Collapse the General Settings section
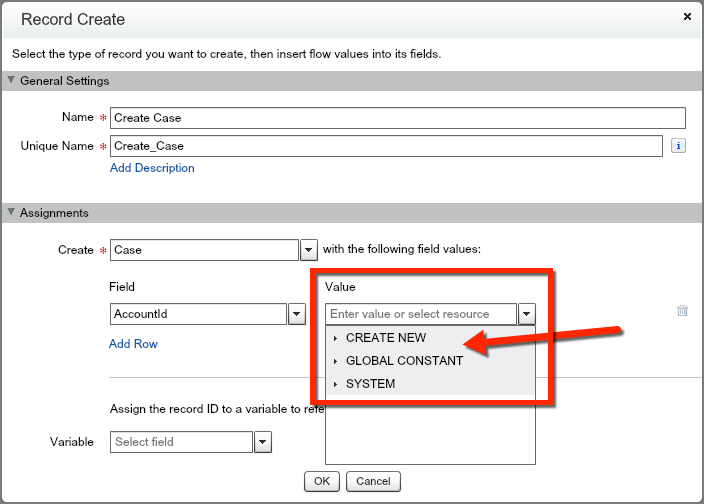The image size is (704, 504). click(x=12, y=81)
